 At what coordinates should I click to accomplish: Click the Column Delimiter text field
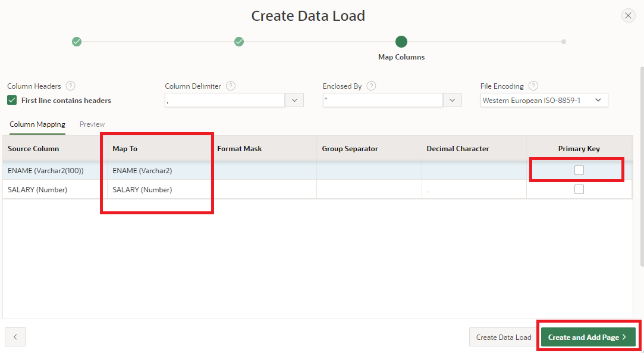[x=225, y=100]
